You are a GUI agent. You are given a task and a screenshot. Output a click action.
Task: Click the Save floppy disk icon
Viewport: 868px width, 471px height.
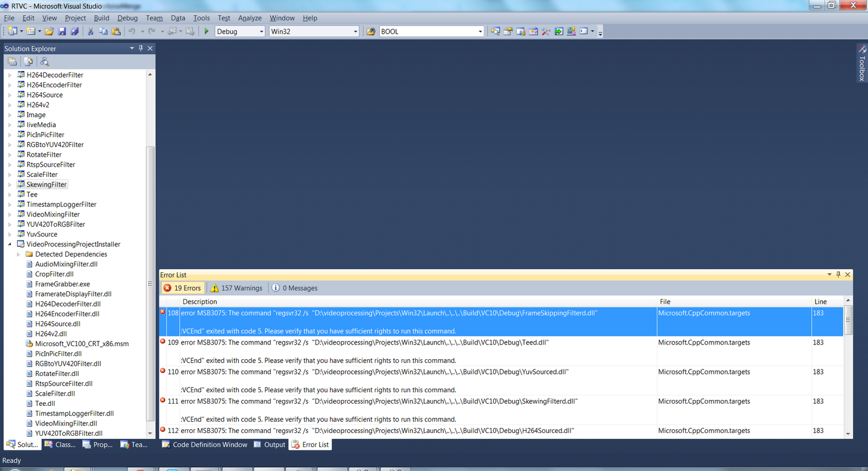[62, 31]
